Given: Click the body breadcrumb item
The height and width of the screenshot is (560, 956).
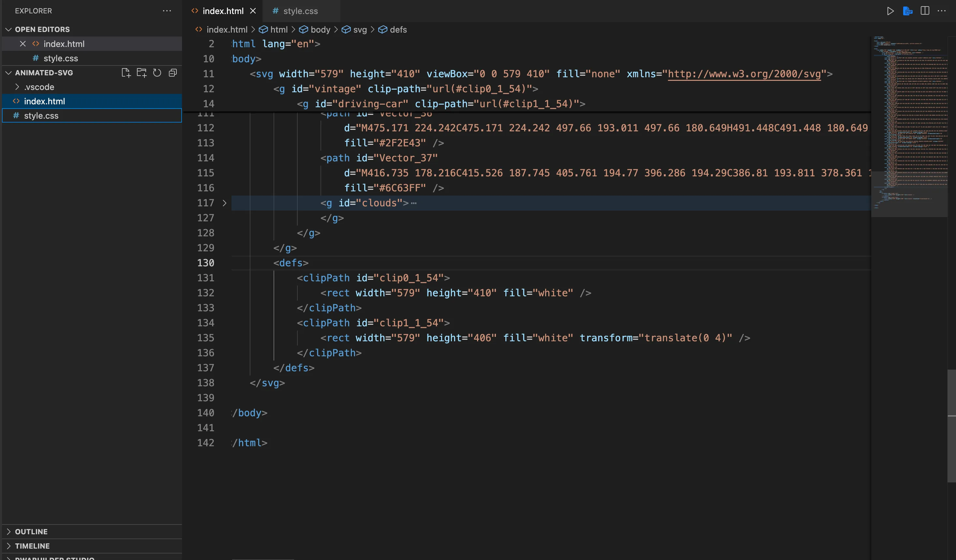Looking at the screenshot, I should coord(320,30).
